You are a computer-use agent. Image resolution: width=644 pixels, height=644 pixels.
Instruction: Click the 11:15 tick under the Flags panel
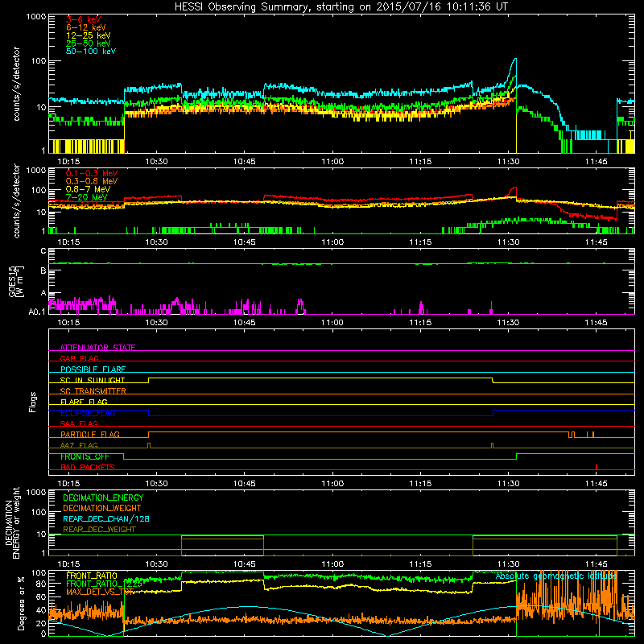pyautogui.click(x=420, y=484)
